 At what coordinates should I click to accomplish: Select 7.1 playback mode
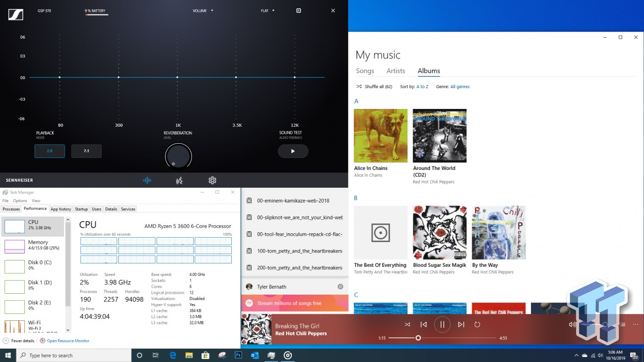(x=86, y=151)
